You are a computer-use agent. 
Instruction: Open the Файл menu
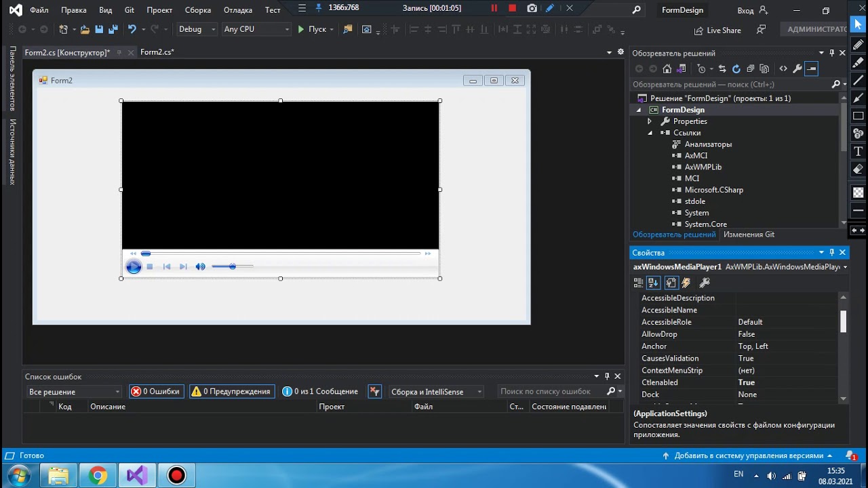39,10
